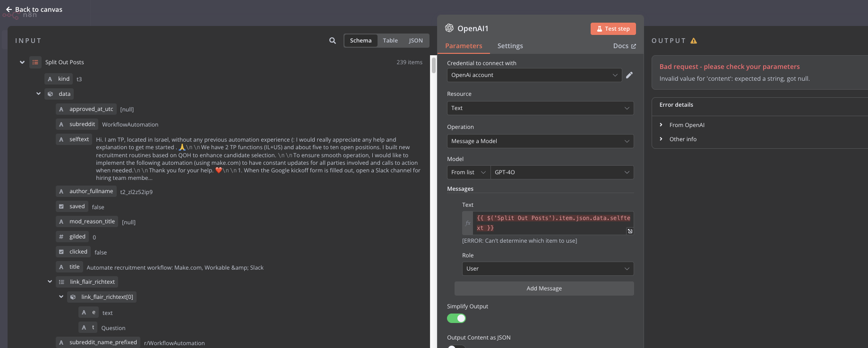Collapse the data object chevron
868x348 pixels.
pyautogui.click(x=39, y=93)
